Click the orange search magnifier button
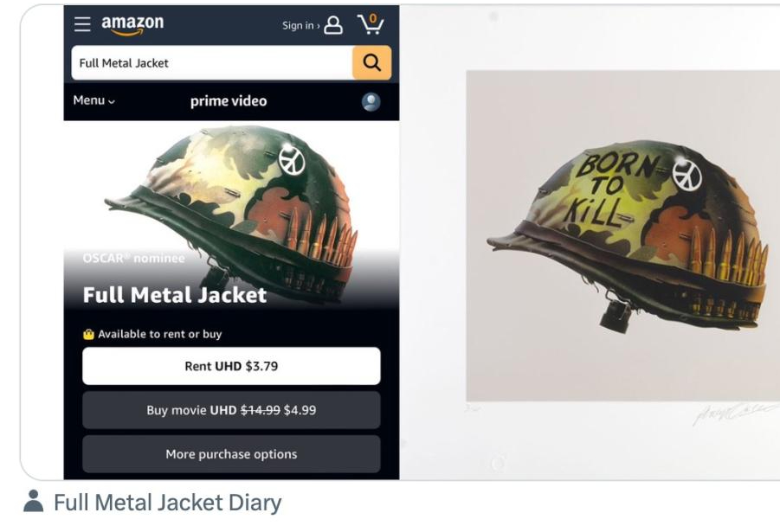This screenshot has height=532, width=780. click(x=371, y=62)
